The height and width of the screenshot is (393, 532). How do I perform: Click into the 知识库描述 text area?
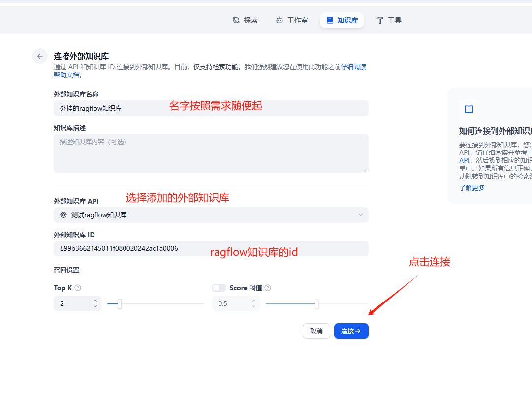(211, 153)
